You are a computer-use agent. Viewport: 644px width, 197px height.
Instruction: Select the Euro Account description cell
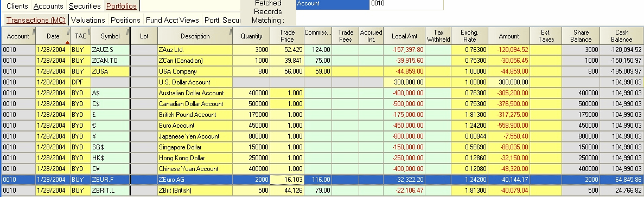coord(195,126)
